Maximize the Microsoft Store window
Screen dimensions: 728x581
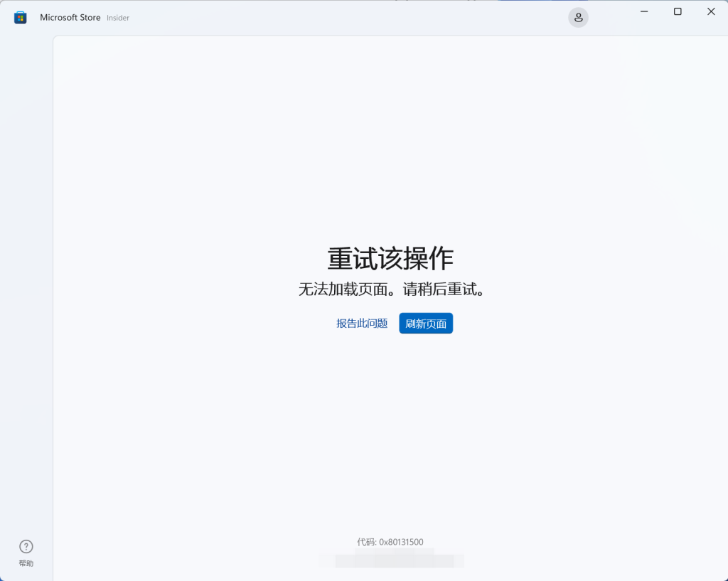click(x=678, y=11)
